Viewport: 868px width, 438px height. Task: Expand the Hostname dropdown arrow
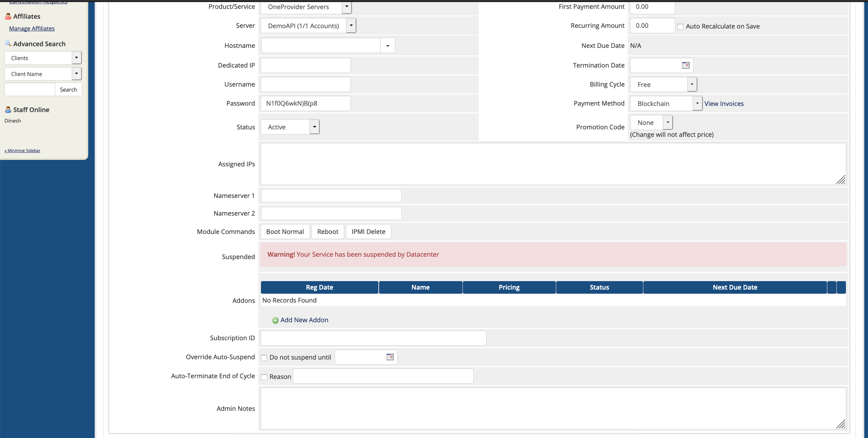tap(387, 45)
